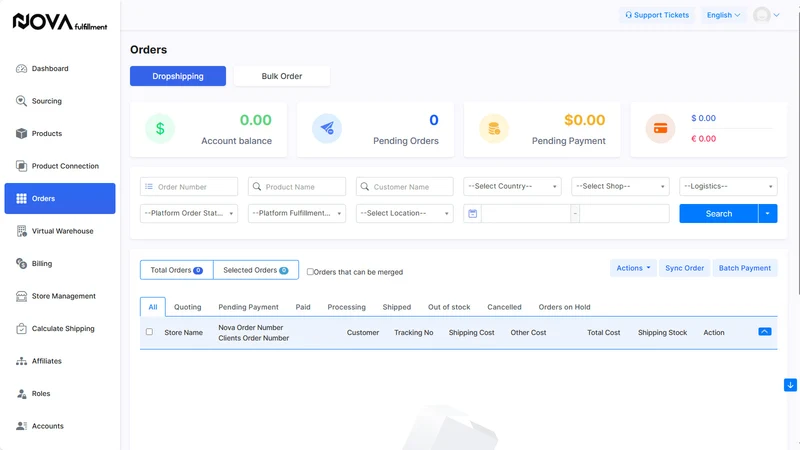Check Orders that can be merged
This screenshot has width=800, height=450.
[310, 272]
